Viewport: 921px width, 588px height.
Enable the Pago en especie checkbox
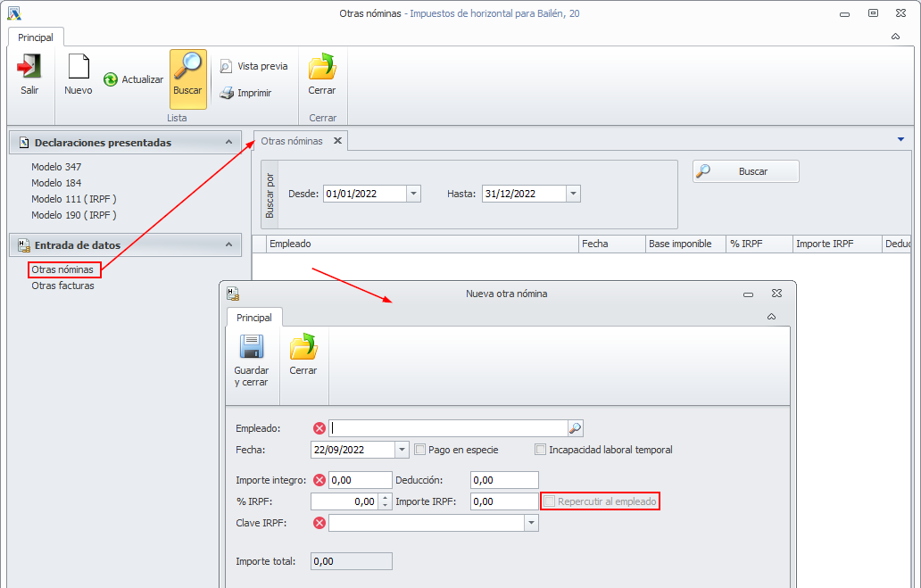click(x=420, y=450)
